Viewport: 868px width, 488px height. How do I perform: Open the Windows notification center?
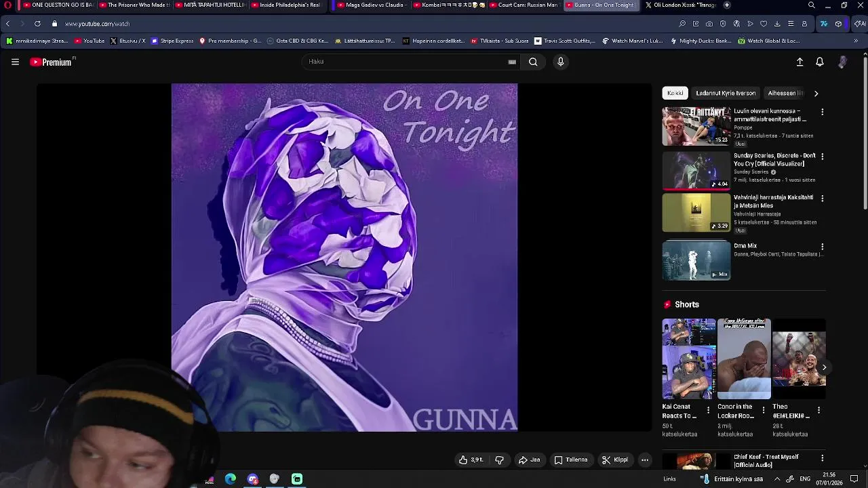tap(854, 479)
